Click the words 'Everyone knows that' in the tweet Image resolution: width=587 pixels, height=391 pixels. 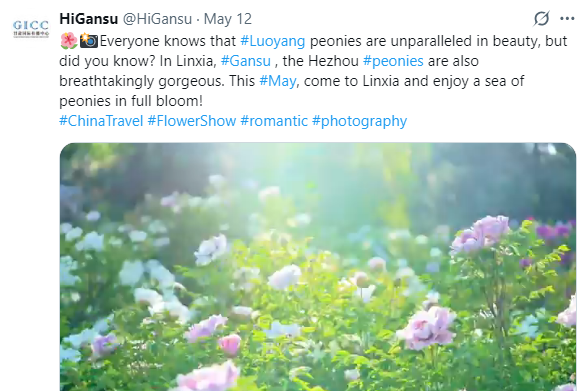(x=168, y=41)
